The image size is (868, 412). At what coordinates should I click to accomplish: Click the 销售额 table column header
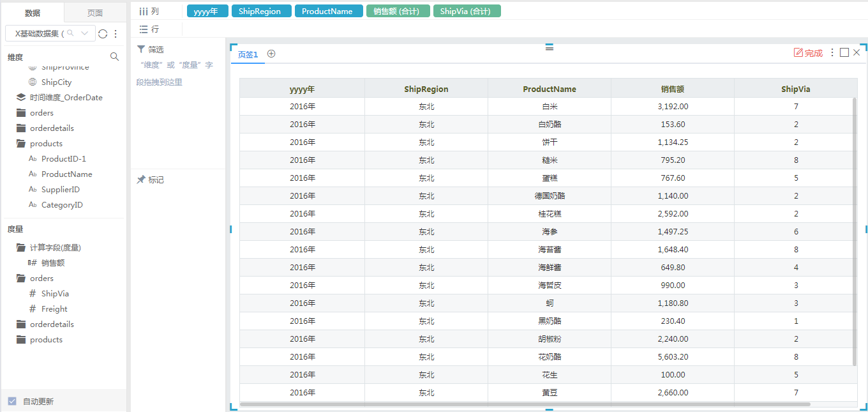click(673, 89)
